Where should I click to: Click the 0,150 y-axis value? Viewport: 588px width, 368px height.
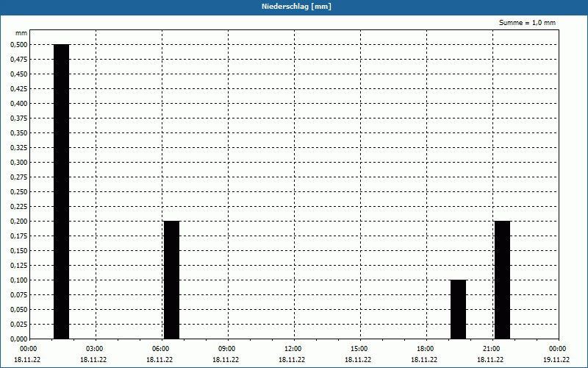pos(19,250)
